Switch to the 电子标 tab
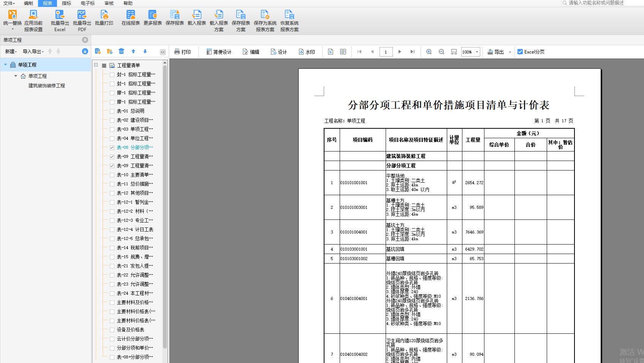 (88, 3)
